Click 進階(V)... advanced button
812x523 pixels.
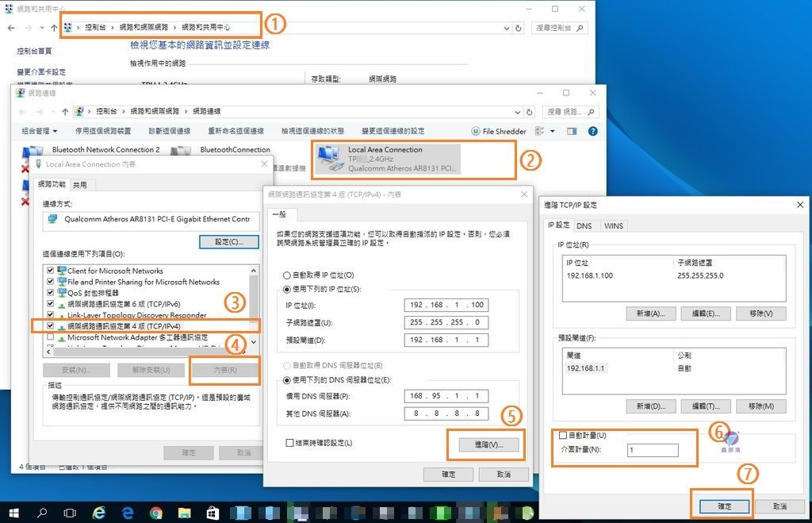[488, 444]
